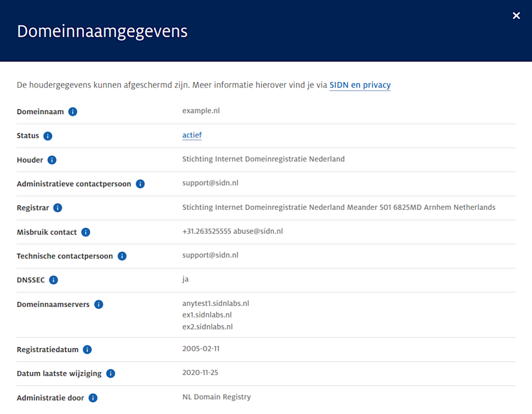The image size is (532, 414).
Task: Close the Domeinnaamgegevens dialog
Action: click(516, 15)
